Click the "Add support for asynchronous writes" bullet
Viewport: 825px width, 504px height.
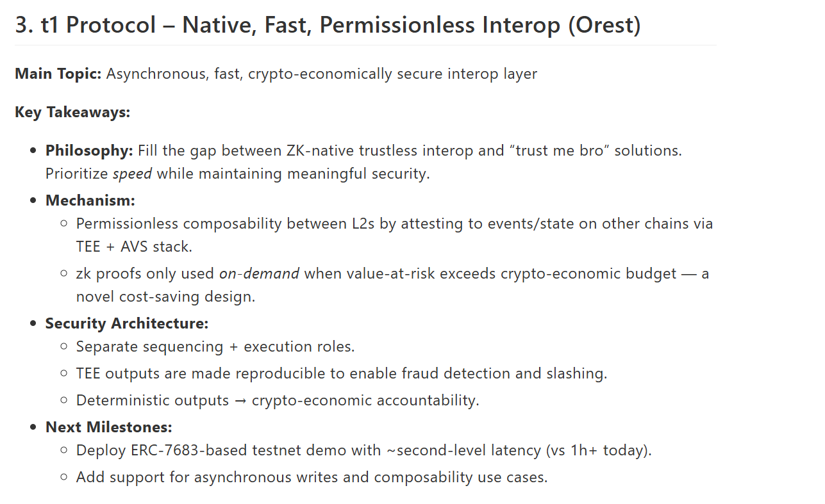(x=222, y=477)
